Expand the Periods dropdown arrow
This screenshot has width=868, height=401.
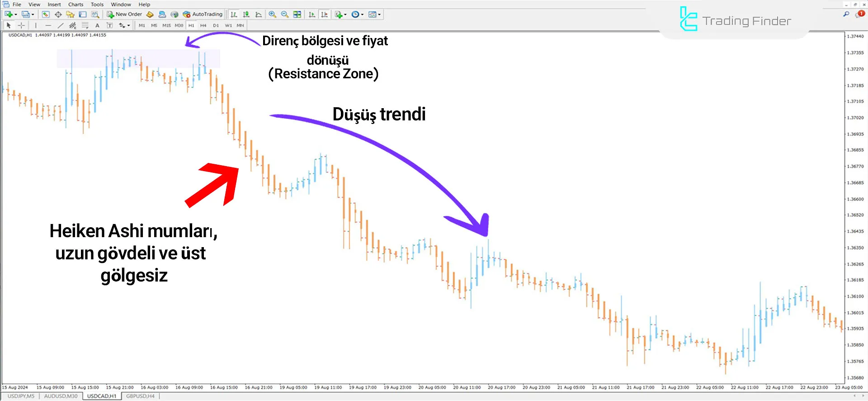coord(362,14)
